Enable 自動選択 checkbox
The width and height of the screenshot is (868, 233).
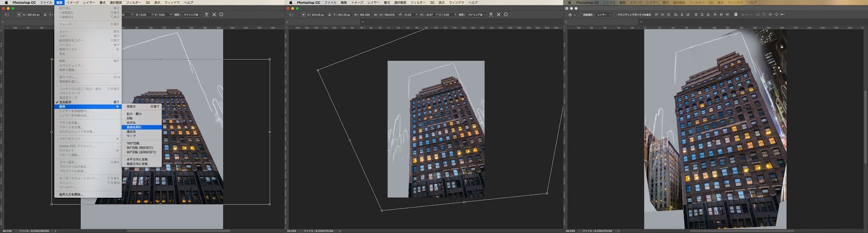[x=580, y=15]
